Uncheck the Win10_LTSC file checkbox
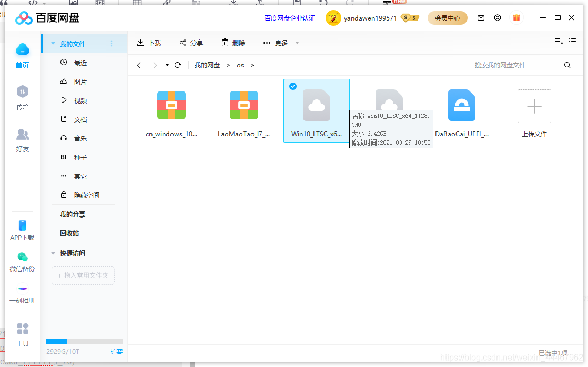This screenshot has width=588, height=367. 293,86
